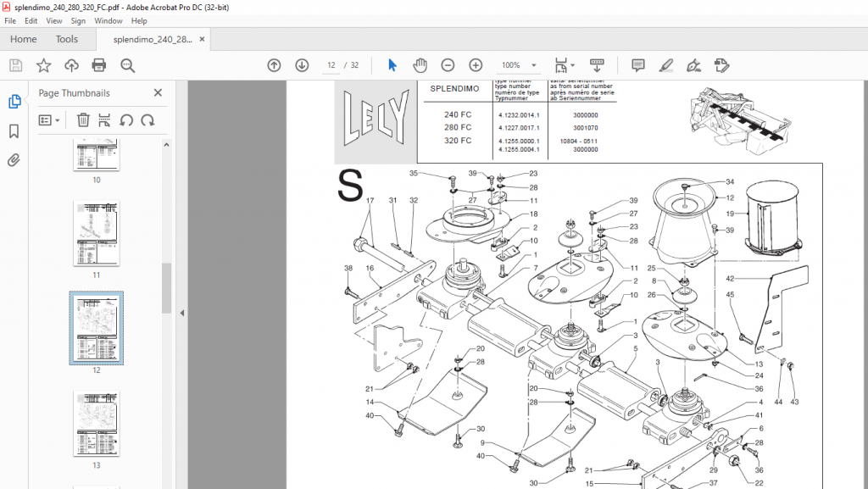The height and width of the screenshot is (489, 868).
Task: Open the Find text magnifier icon
Action: [x=127, y=66]
